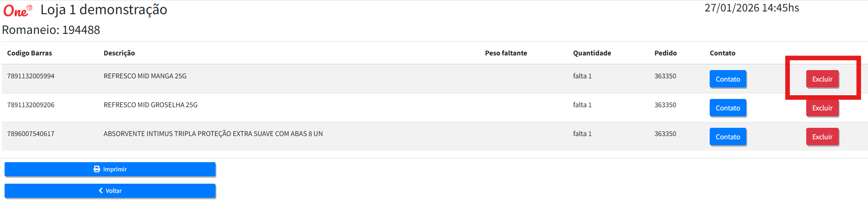This screenshot has width=868, height=202.
Task: Print the romaneio with Imprimir
Action: (110, 169)
